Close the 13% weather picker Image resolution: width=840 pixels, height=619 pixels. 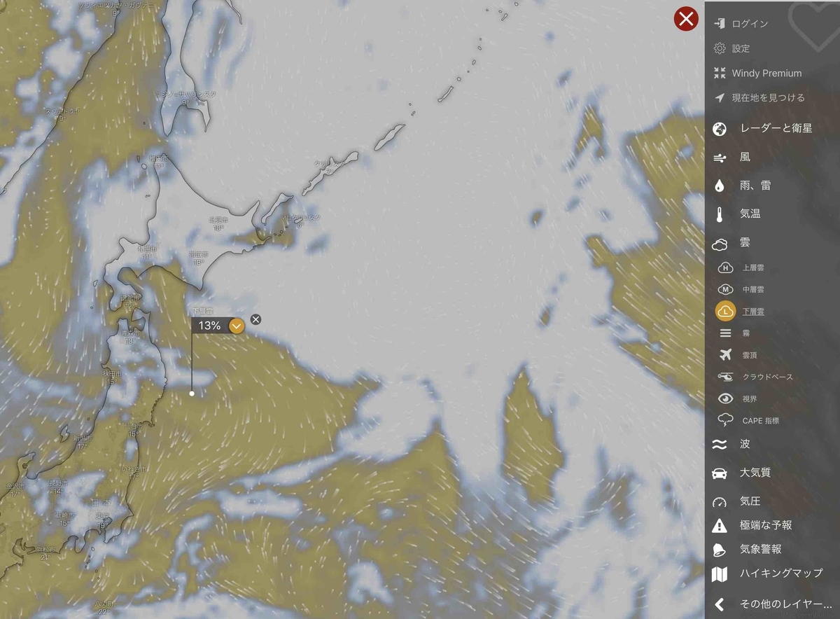[x=255, y=320]
